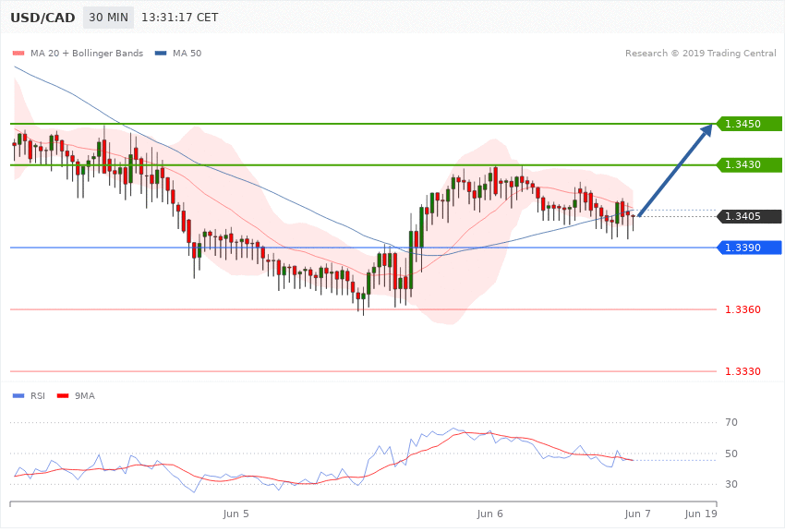This screenshot has width=785, height=532.
Task: Click the Jun 19 date axis label
Action: (x=701, y=514)
